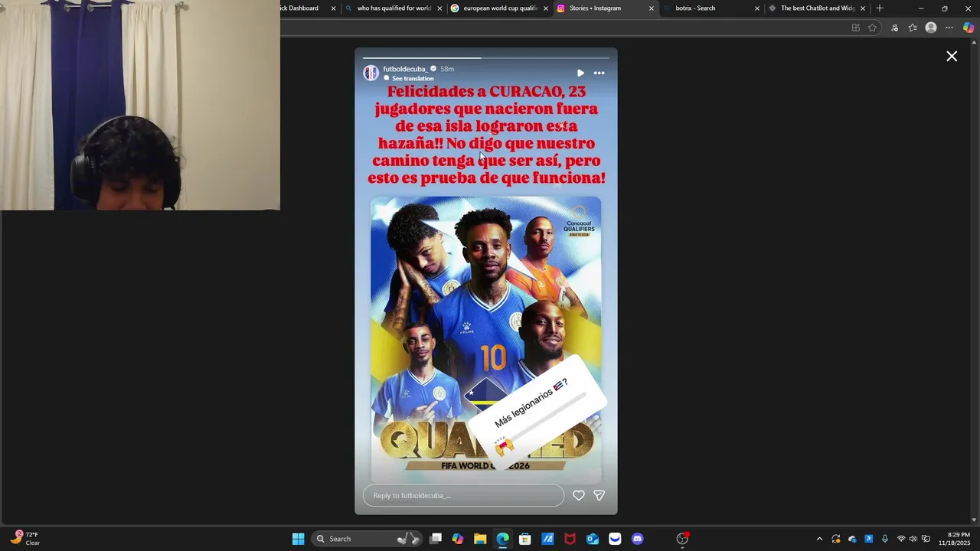Open network Wi-Fi quick settings

tap(901, 539)
